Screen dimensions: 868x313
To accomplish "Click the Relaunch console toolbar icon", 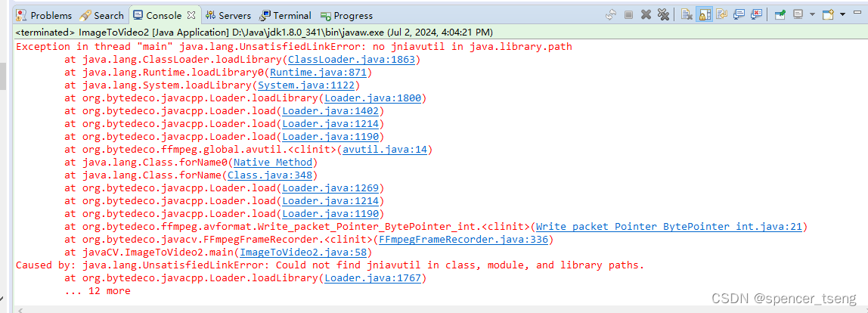I will [611, 15].
